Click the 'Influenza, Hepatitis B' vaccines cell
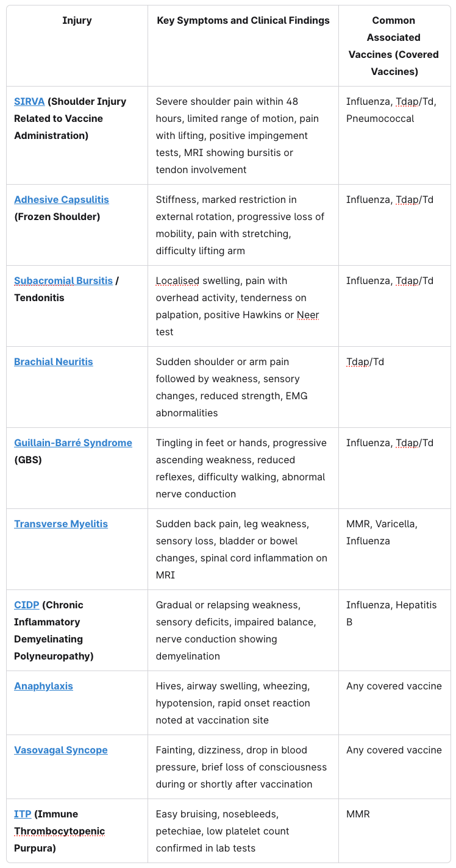The width and height of the screenshot is (456, 868). (391, 613)
